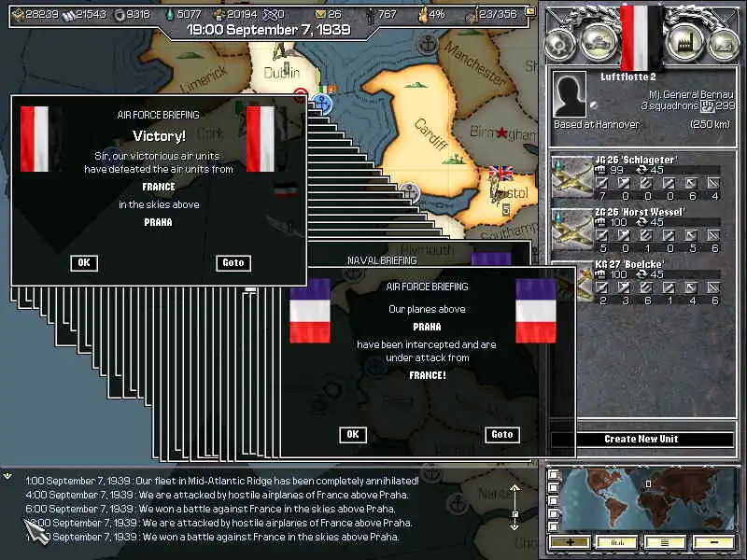
Task: Zoom out with the minus button
Action: tap(713, 542)
